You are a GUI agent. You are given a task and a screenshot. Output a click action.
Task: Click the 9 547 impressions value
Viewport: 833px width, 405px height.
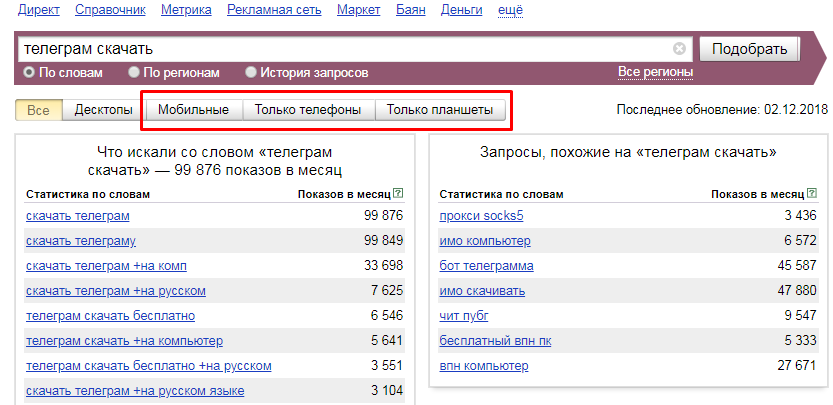point(801,315)
